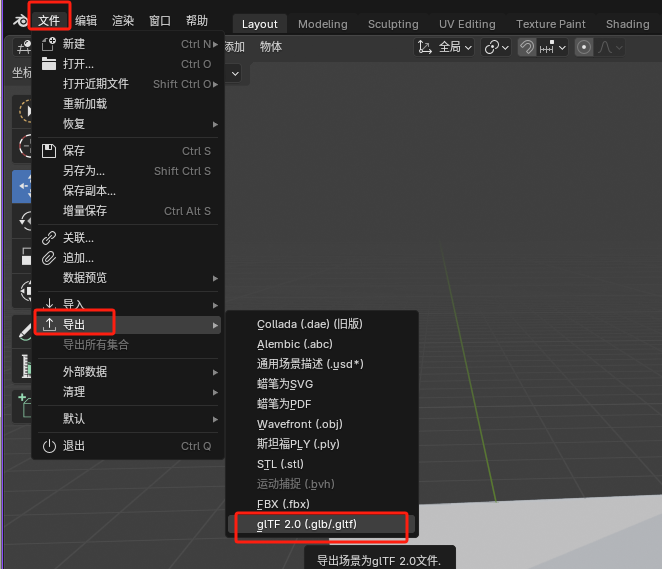The height and width of the screenshot is (569, 662).
Task: Select 增量保存 menu entry
Action: click(128, 211)
